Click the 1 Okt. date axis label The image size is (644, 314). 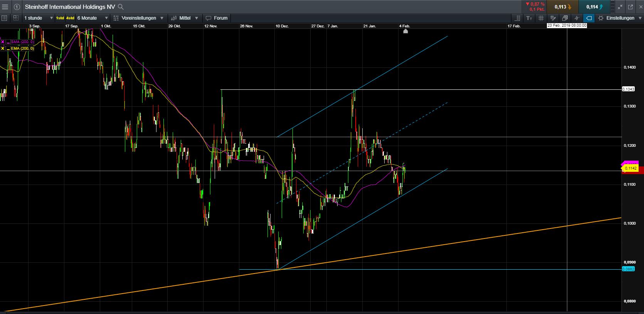point(106,26)
